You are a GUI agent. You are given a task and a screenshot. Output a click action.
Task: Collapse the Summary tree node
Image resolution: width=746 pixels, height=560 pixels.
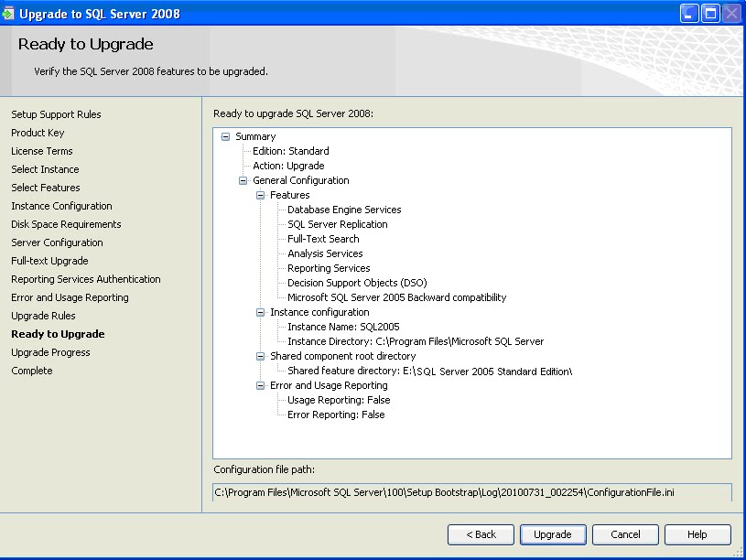click(225, 135)
